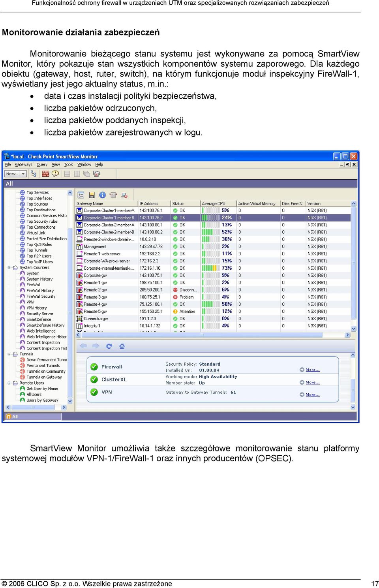
Task: Click the Problem status icon of Remote-3-gw
Action: 175,297
